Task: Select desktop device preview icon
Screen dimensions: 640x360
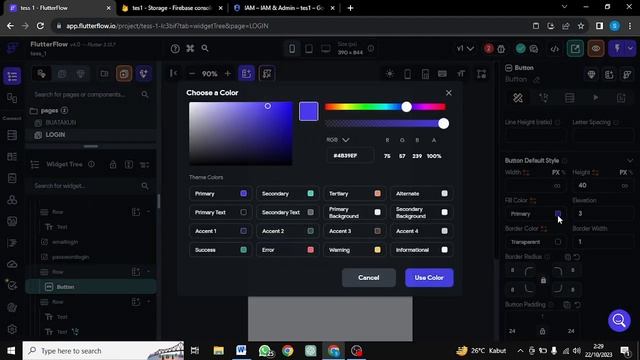Action: (x=326, y=49)
